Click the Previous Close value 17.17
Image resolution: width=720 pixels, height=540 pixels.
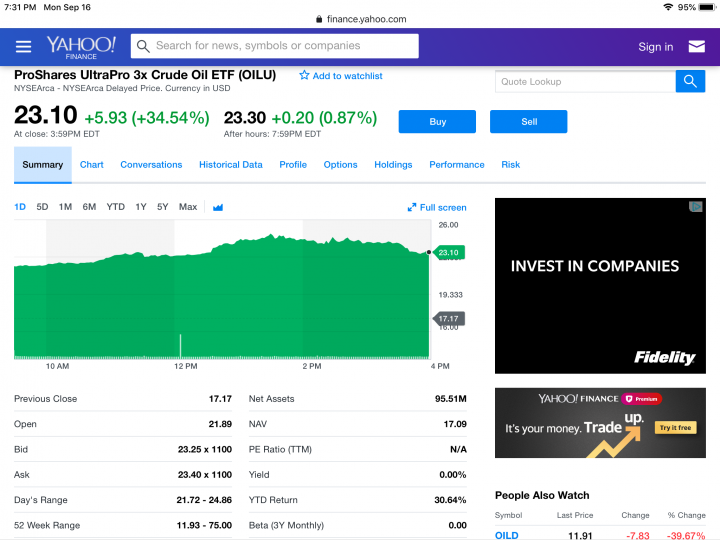coord(220,399)
